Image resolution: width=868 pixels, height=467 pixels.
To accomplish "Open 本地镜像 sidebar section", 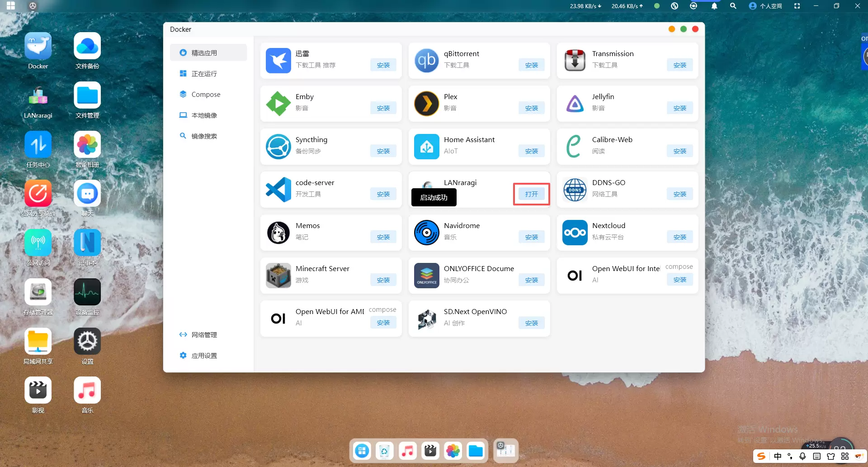I will pos(204,115).
